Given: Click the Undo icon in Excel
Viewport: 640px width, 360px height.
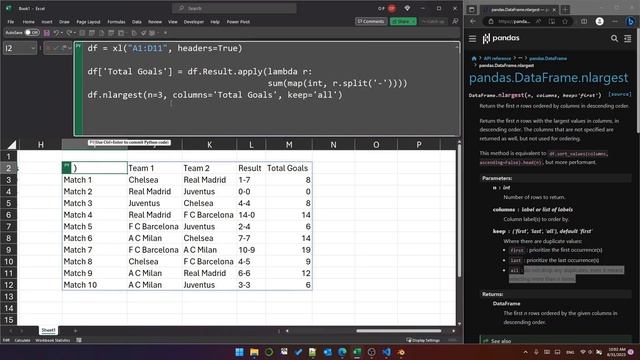Looking at the screenshot, I should coord(56,33).
